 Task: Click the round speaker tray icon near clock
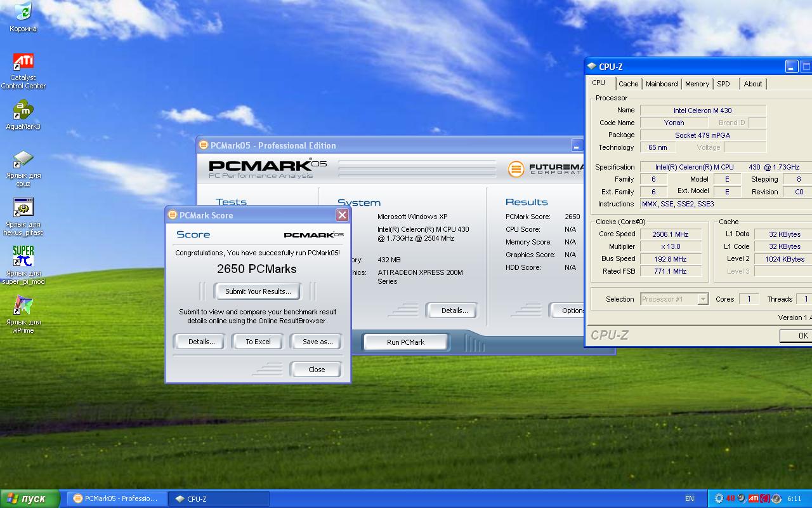(776, 498)
